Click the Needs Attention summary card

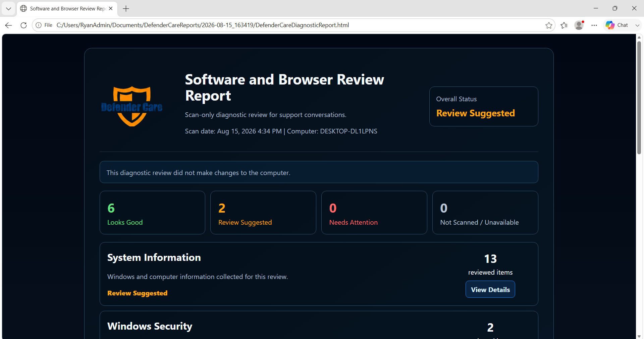coord(374,213)
